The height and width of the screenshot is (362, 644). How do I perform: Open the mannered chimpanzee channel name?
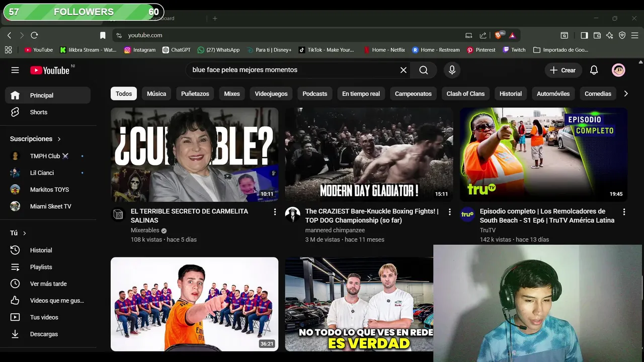[x=335, y=230]
